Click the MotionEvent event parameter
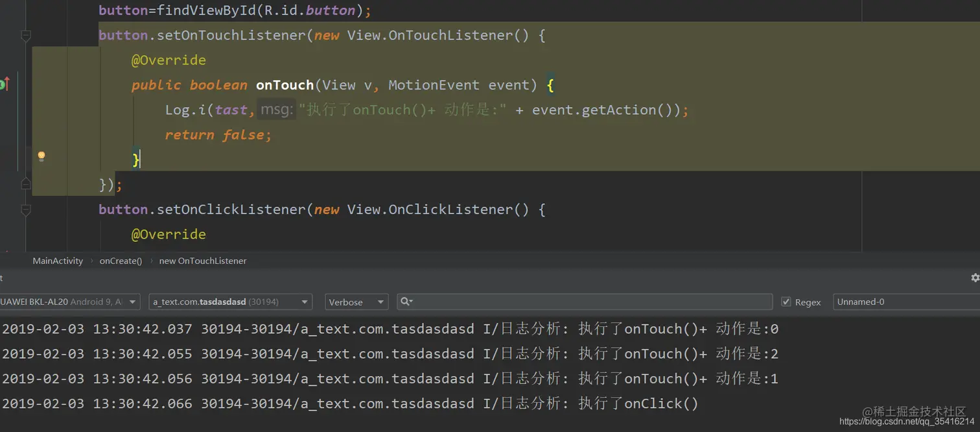 459,85
